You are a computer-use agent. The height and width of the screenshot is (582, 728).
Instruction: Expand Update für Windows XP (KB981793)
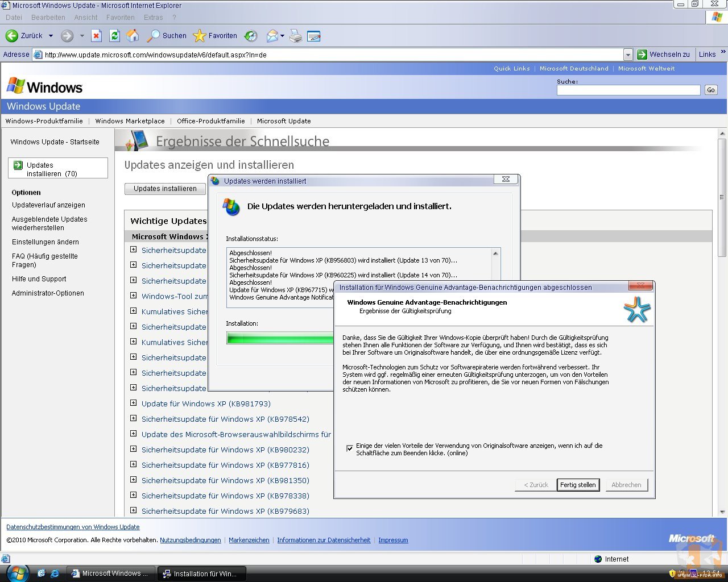click(x=133, y=403)
